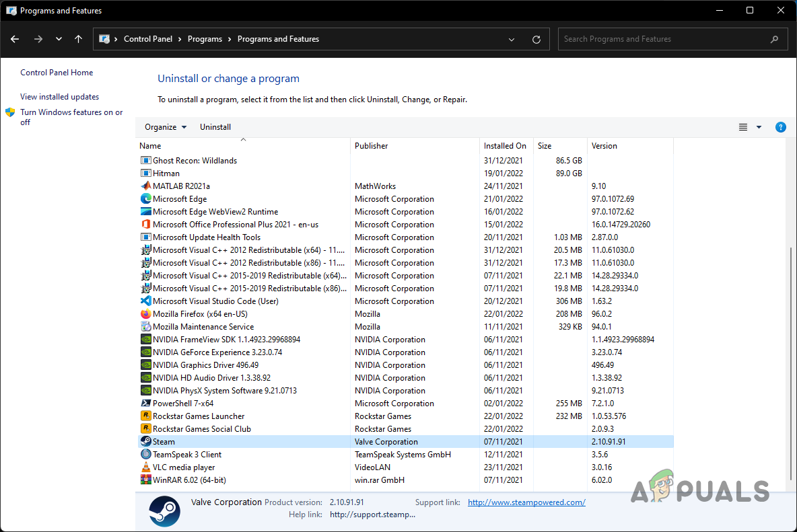Image resolution: width=797 pixels, height=532 pixels.
Task: Sort by the Size column header
Action: tap(560, 146)
